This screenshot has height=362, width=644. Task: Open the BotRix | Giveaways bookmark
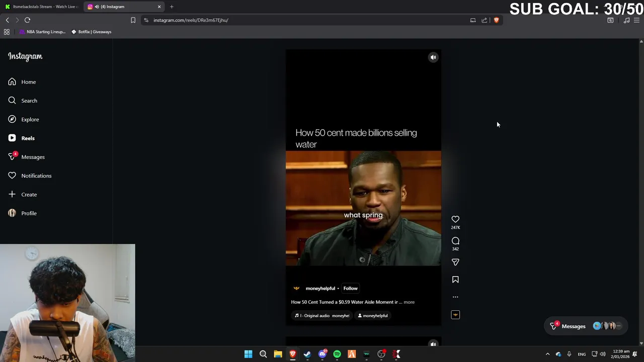tap(91, 32)
